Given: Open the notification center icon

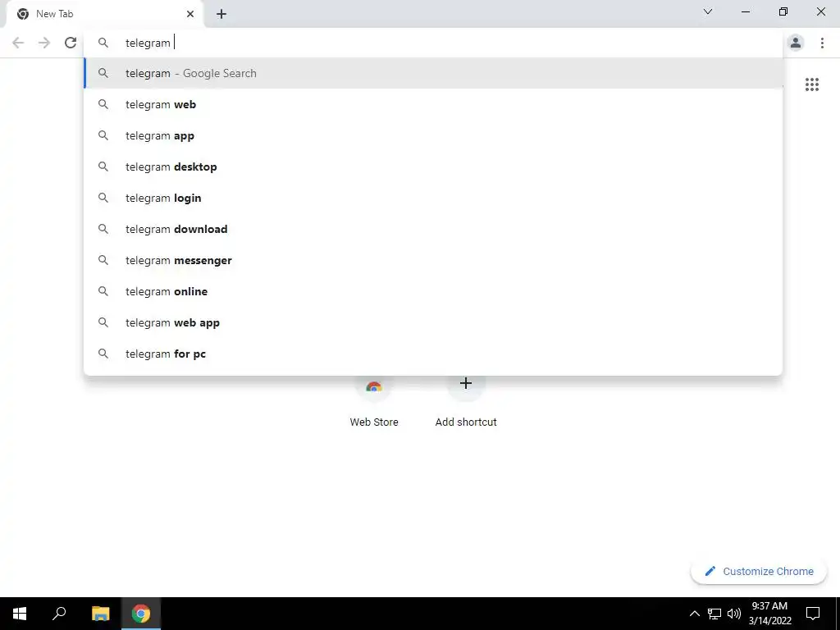Looking at the screenshot, I should [813, 614].
